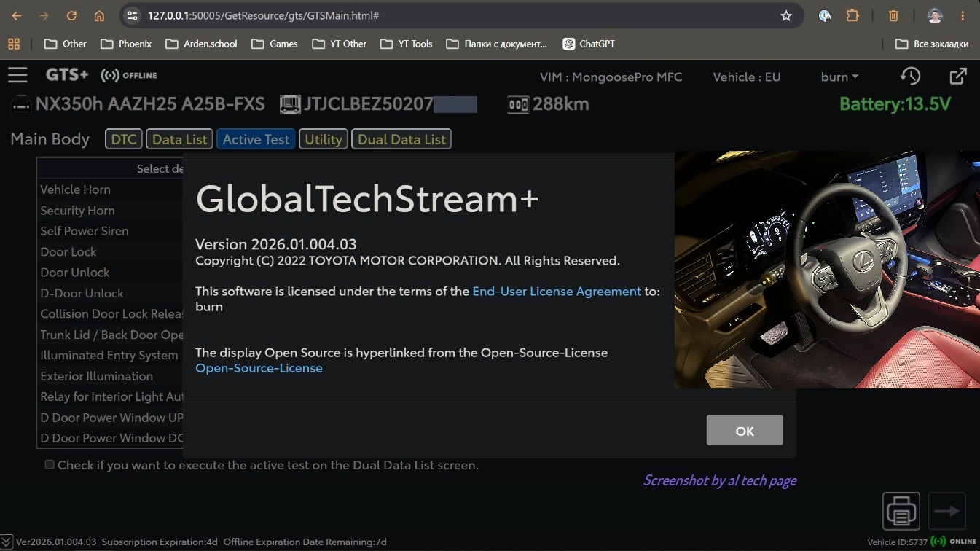Go back in the browser
Viewport: 980px width, 551px height.
(17, 15)
